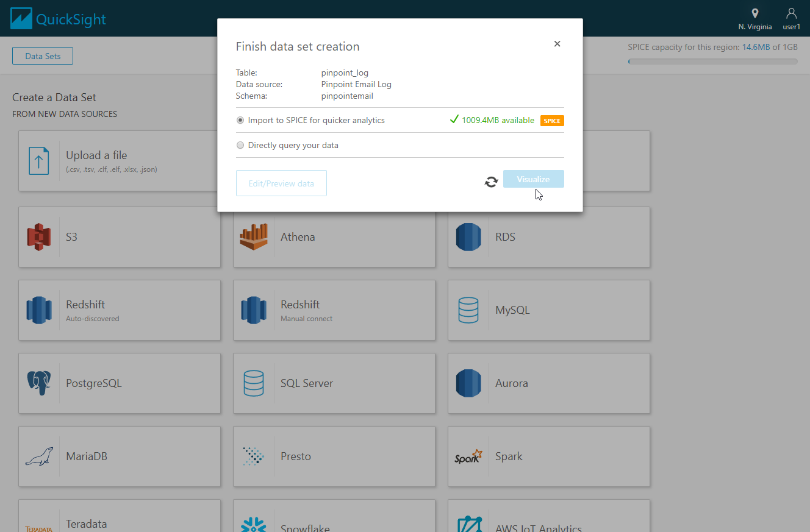This screenshot has height=532, width=810.
Task: Click the Spark card label
Action: point(509,456)
